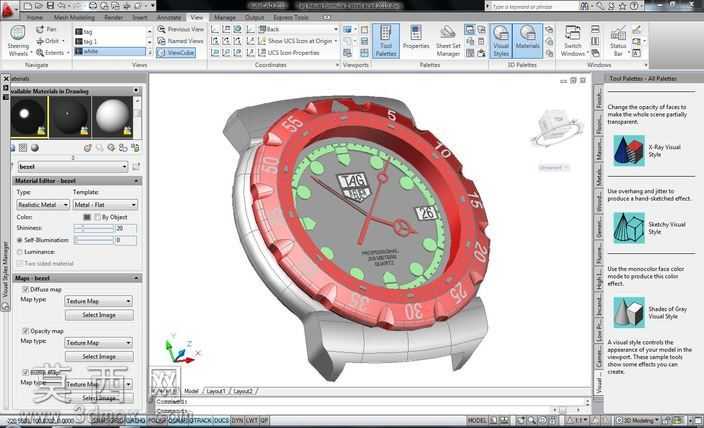This screenshot has height=428, width=704.
Task: Open the Insert ribbon tab
Action: 140,18
